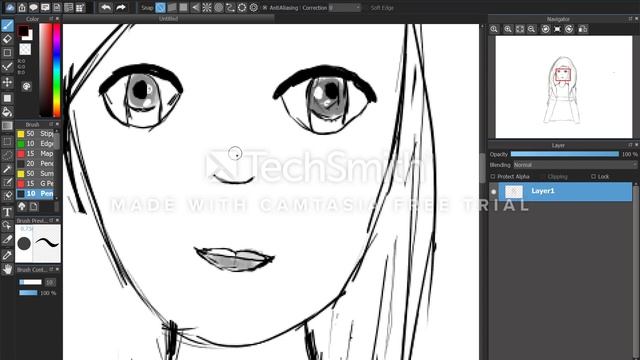Select the rectangular Select tool
Viewport: 640px width, 360px height.
(7, 142)
